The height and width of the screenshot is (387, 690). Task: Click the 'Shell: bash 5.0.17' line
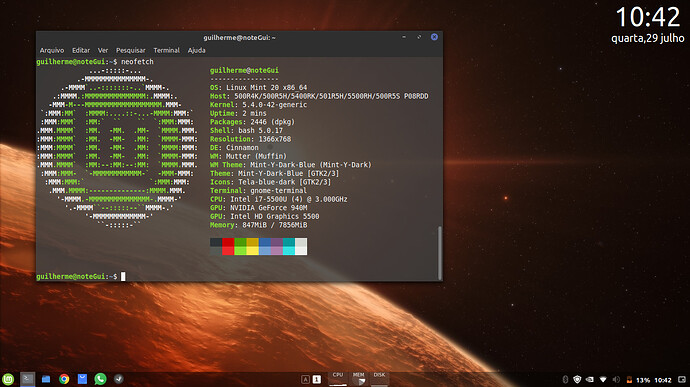point(246,130)
